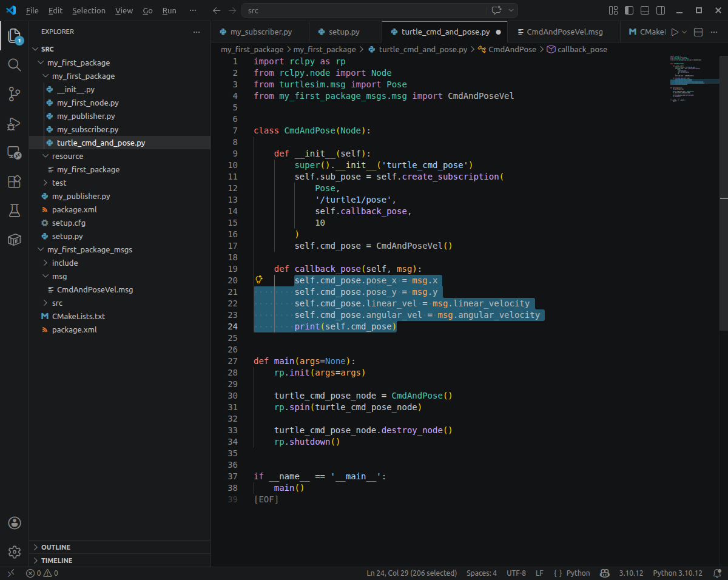Click the lightbulb code action on line 20
The height and width of the screenshot is (580, 728).
tap(259, 280)
